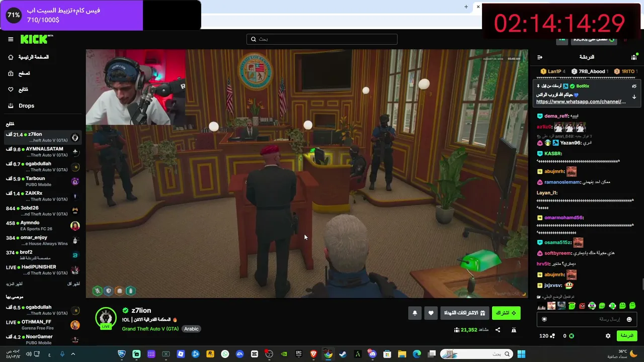The image size is (644, 362).
Task: Open Epic Games Launcher from the taskbar
Action: pos(299,354)
